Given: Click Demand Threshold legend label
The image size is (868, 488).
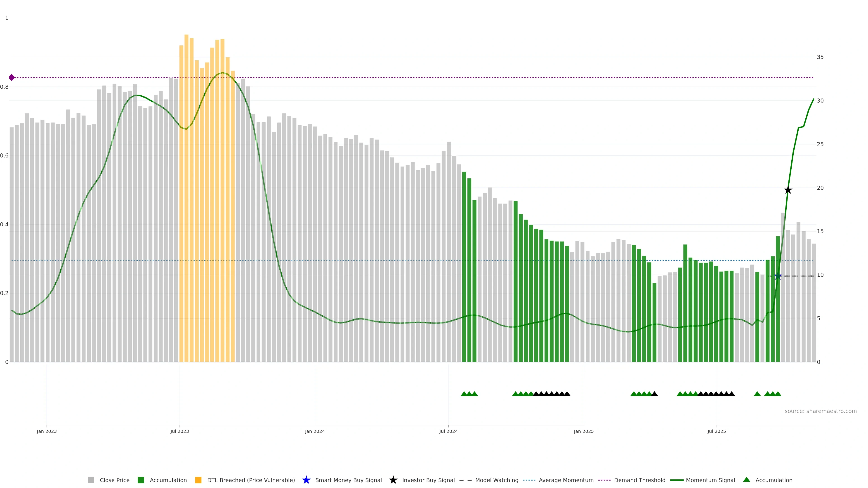Looking at the screenshot, I should coord(639,480).
